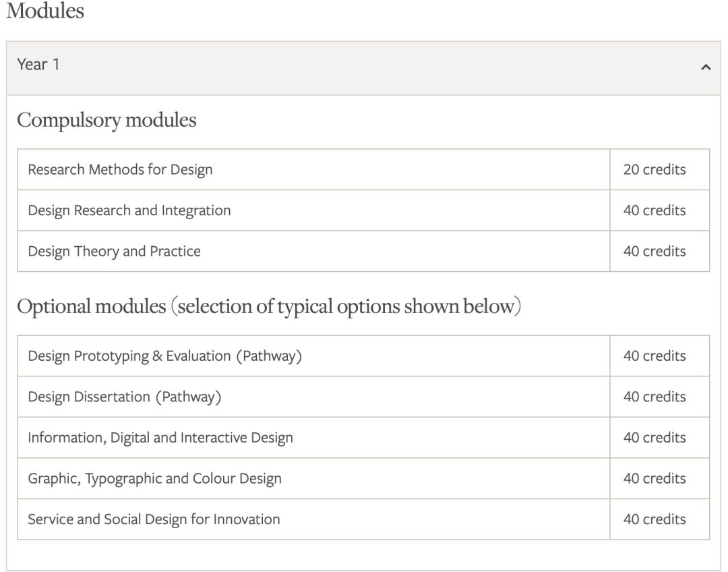This screenshot has height=572, width=728.
Task: Open Graphic, Typographic and Colour Design
Action: [154, 478]
